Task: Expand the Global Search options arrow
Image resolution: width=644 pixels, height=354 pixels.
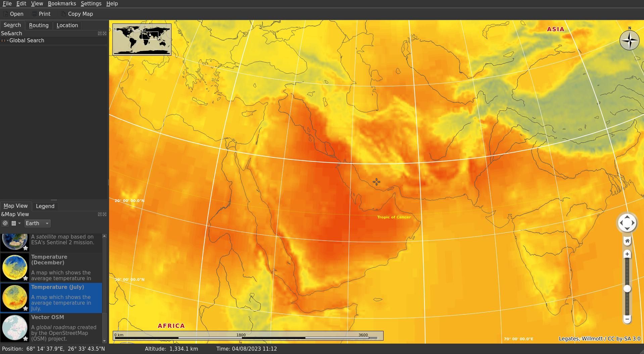Action: point(7,40)
